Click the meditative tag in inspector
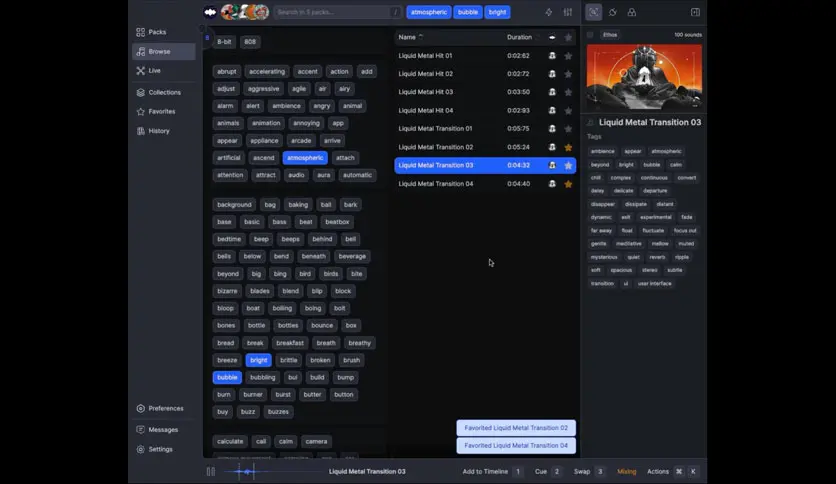 629,244
